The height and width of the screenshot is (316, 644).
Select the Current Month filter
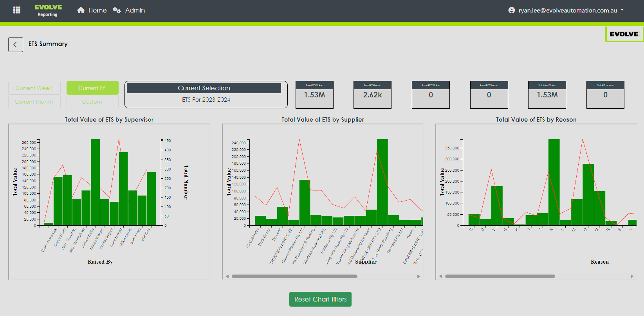tap(34, 102)
